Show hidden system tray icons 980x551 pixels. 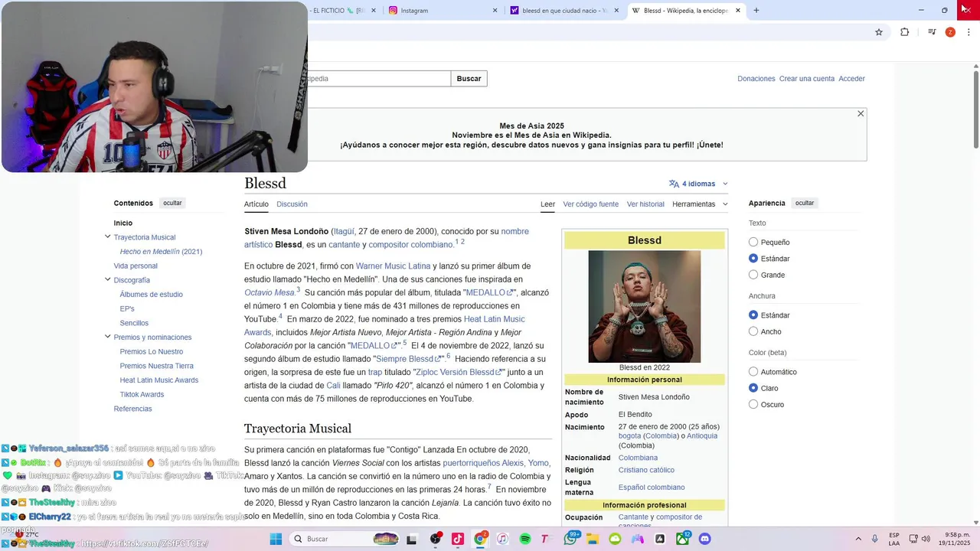click(x=857, y=539)
